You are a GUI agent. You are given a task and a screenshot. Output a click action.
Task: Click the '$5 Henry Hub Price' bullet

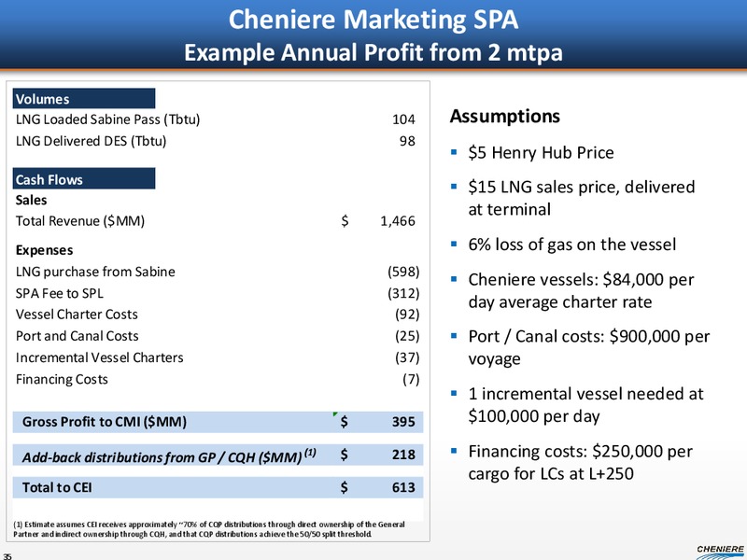pyautogui.click(x=542, y=153)
